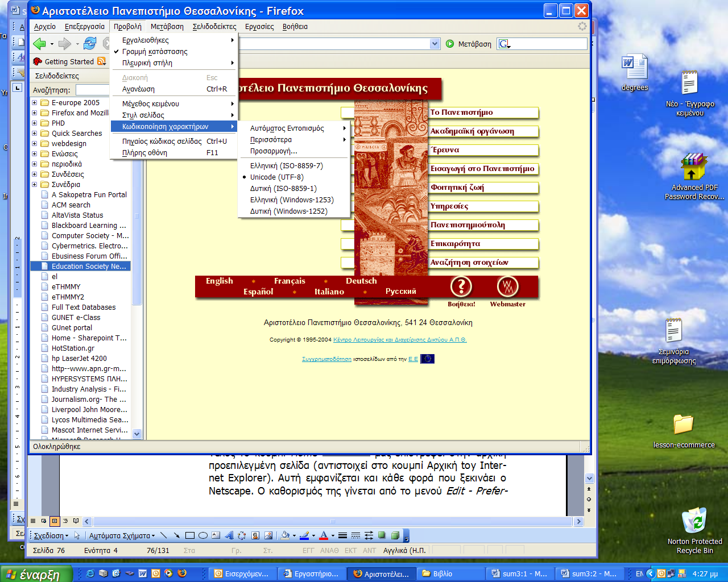This screenshot has width=728, height=582.
Task: Open Αυτόματα Σχήματα dropdown in Word
Action: coord(122,535)
